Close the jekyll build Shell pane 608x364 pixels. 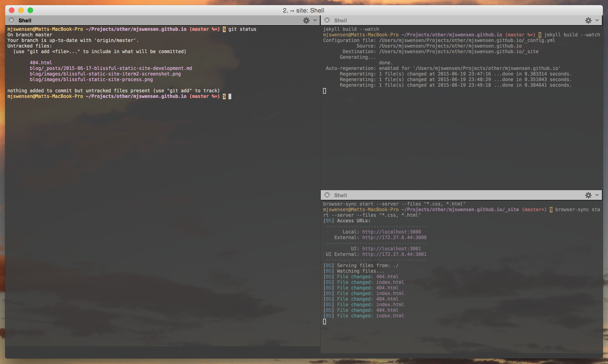tap(328, 20)
